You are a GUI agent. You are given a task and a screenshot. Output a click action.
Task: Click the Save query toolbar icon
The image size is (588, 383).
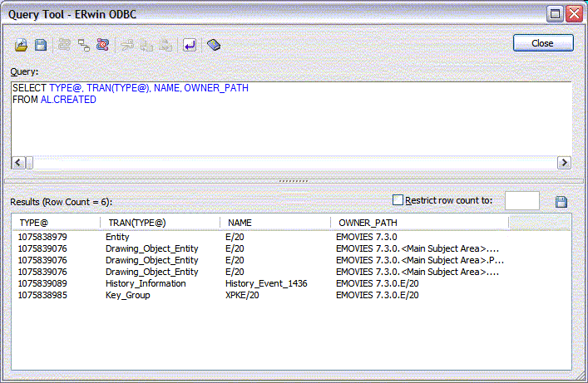(x=40, y=45)
